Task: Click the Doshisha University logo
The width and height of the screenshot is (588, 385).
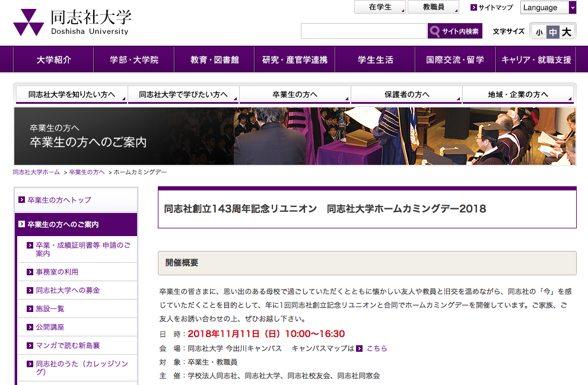Action: pos(71,23)
